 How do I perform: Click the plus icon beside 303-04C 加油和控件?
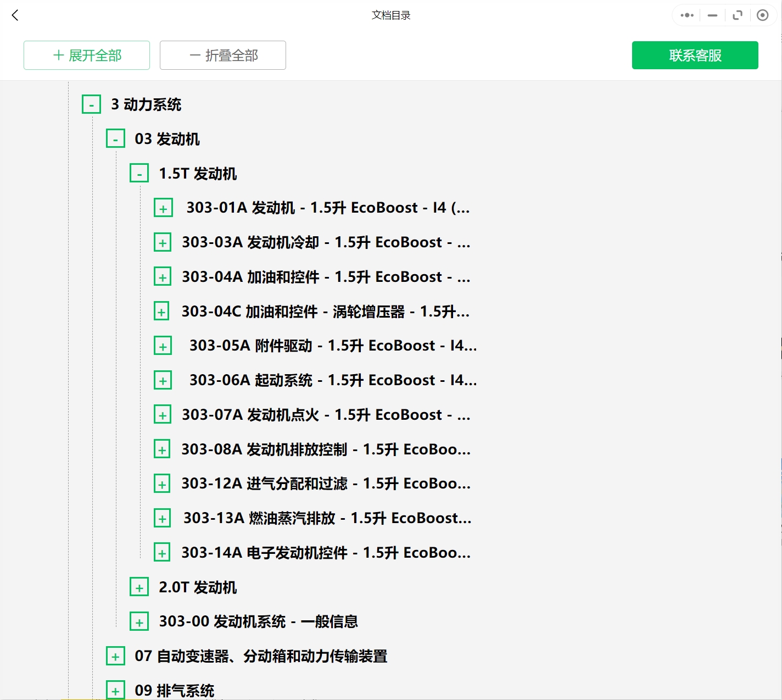coord(161,311)
